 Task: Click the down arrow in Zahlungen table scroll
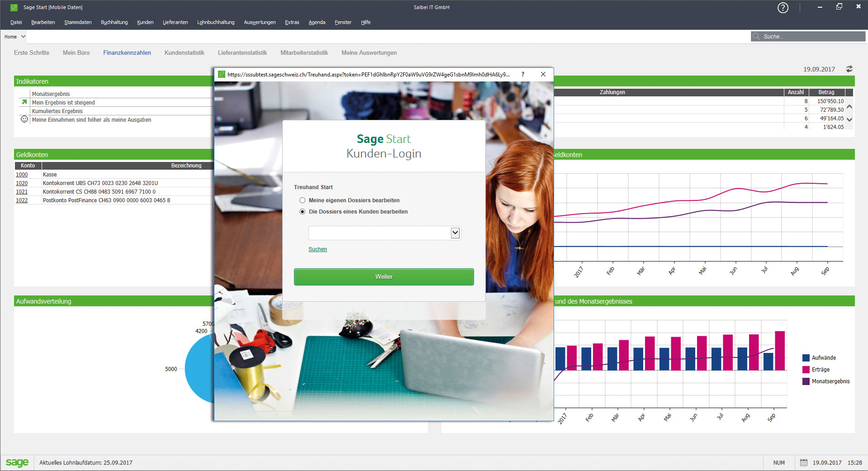coord(849,119)
